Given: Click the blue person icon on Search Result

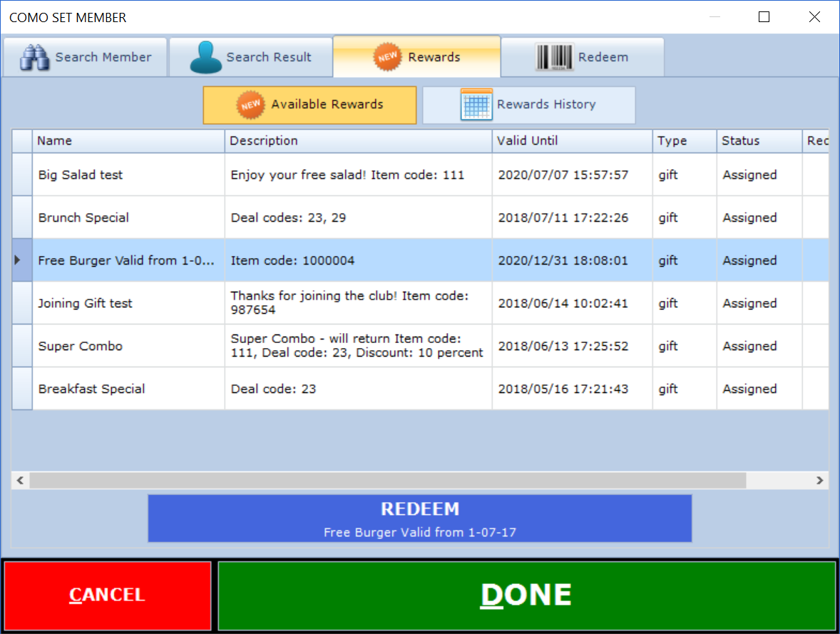Looking at the screenshot, I should point(205,58).
